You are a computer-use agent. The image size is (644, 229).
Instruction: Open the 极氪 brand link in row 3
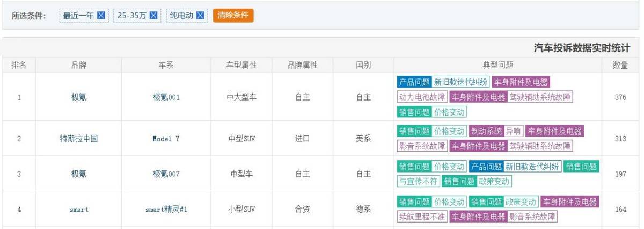pyautogui.click(x=79, y=174)
